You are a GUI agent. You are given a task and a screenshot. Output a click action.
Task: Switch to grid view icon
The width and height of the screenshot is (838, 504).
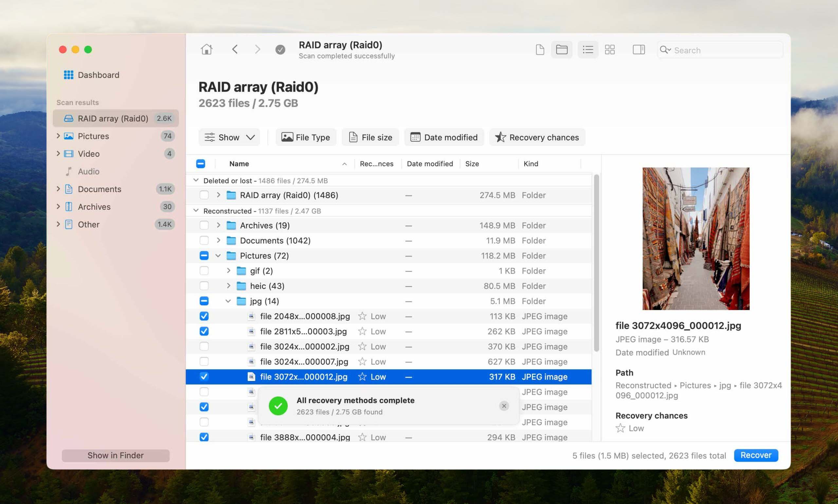tap(610, 50)
